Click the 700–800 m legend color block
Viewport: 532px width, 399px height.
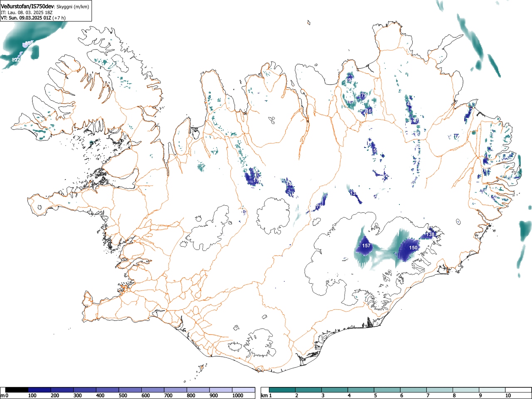click(176, 390)
